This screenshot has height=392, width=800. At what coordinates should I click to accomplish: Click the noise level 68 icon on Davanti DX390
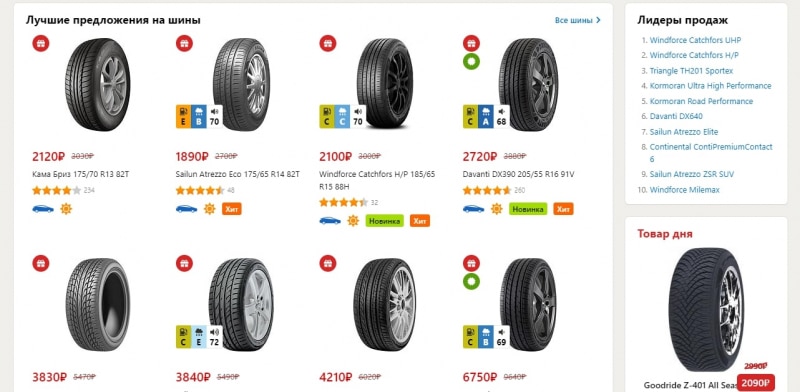click(x=501, y=117)
